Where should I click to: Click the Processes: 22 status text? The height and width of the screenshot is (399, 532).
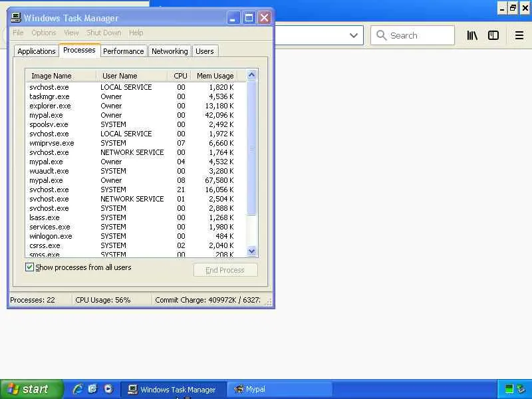pos(33,301)
